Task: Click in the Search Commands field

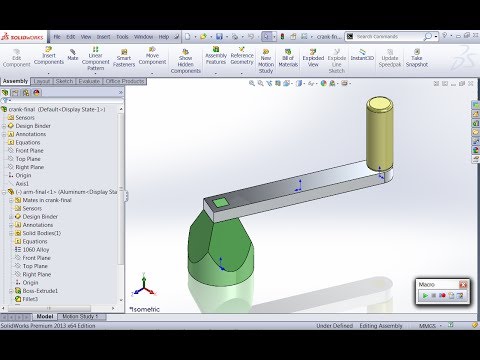Action: pyautogui.click(x=388, y=37)
